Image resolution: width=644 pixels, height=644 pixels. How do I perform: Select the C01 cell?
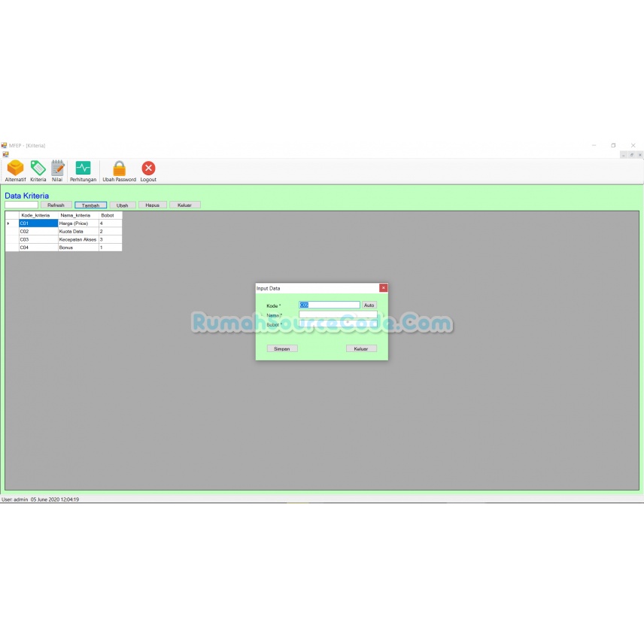click(38, 223)
